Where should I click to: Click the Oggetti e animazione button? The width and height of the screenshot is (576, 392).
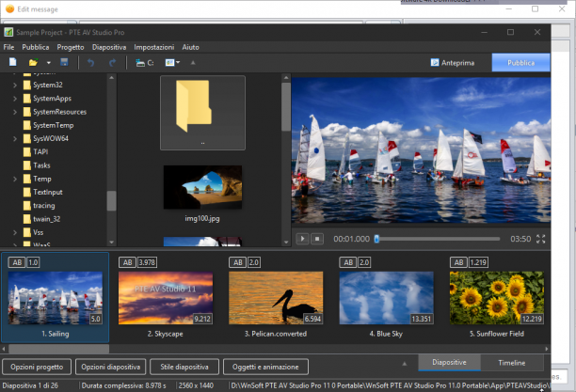(265, 367)
